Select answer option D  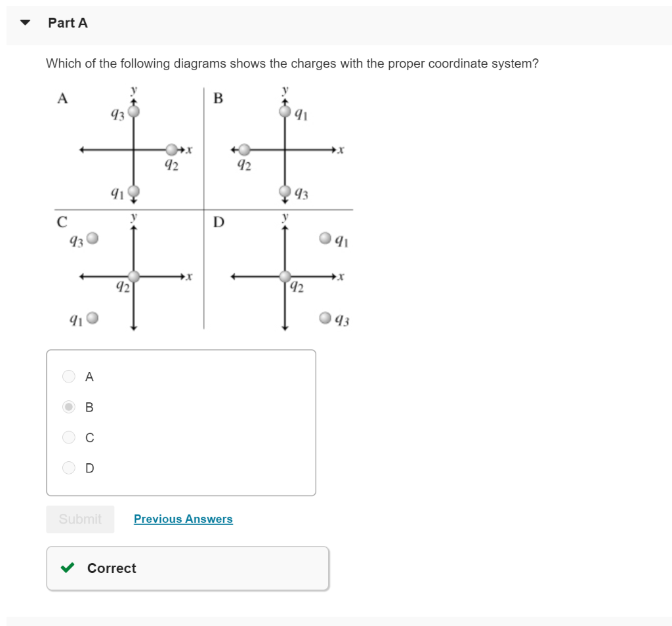pyautogui.click(x=68, y=468)
